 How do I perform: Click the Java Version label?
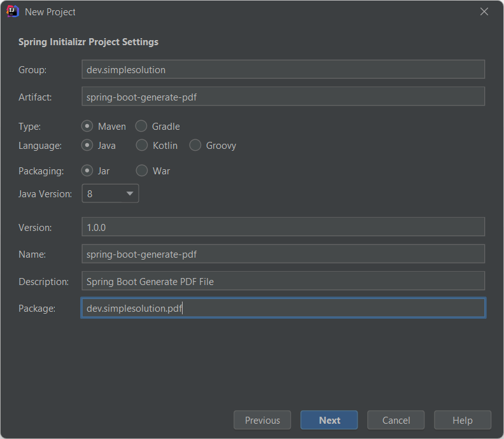45,194
